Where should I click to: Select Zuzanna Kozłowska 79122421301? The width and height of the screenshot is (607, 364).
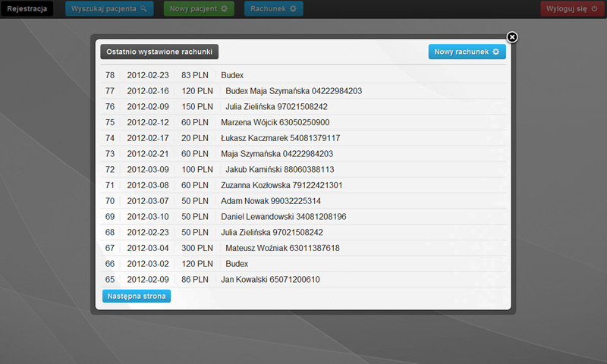281,185
